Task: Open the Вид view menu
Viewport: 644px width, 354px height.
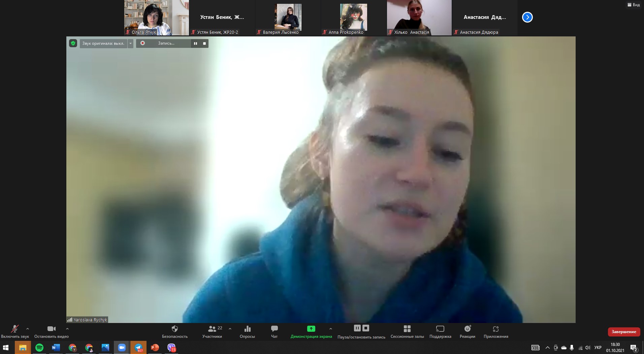Action: tap(634, 5)
